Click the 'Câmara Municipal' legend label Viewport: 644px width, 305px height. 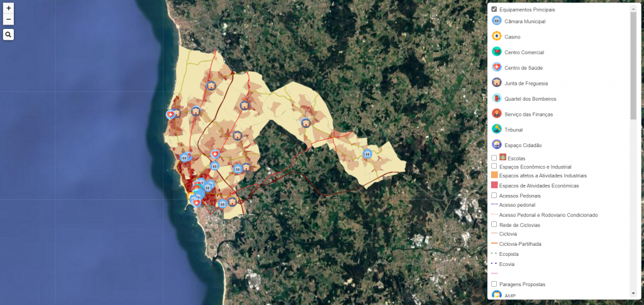point(525,21)
